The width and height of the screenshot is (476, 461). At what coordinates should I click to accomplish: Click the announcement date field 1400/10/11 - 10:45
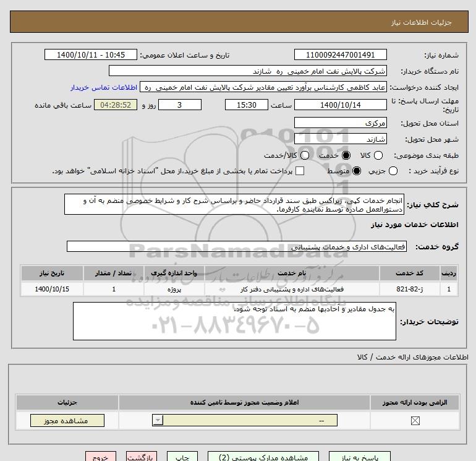[91, 54]
